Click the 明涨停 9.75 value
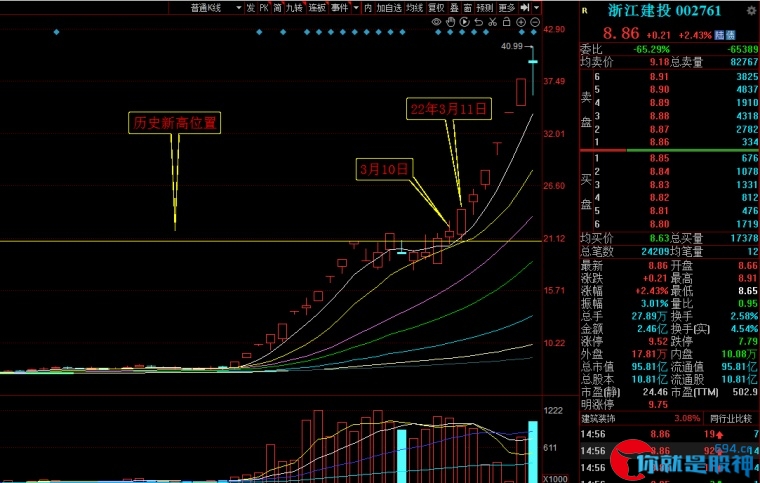This screenshot has width=760, height=483. (x=658, y=405)
